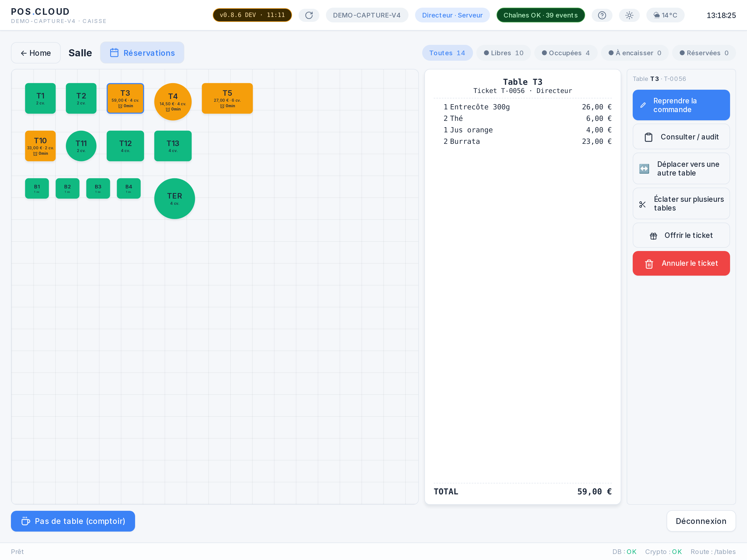Click the TOTAL 59,00 € amount
Screen dimensions: 747x560
(x=594, y=491)
